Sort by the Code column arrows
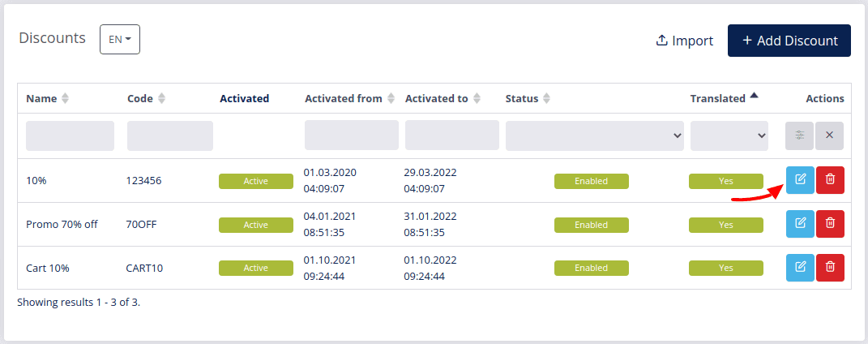868x344 pixels. pos(161,99)
